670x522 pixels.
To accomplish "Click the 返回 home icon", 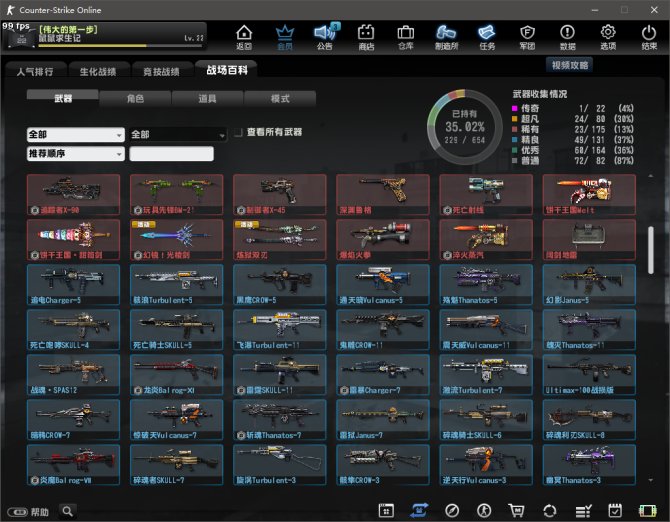I will pos(244,37).
